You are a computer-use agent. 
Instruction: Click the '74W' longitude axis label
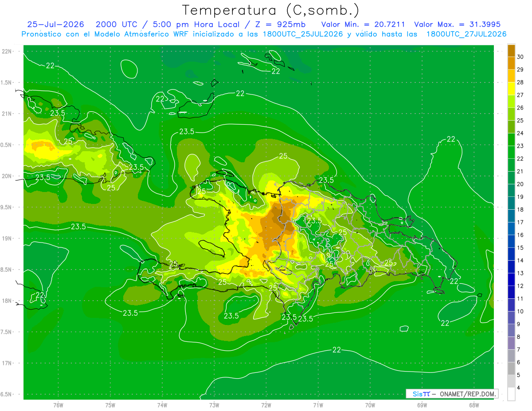162,405
